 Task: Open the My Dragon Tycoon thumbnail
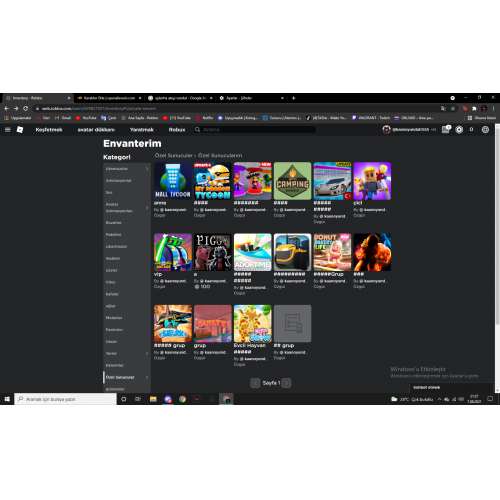pos(213,181)
